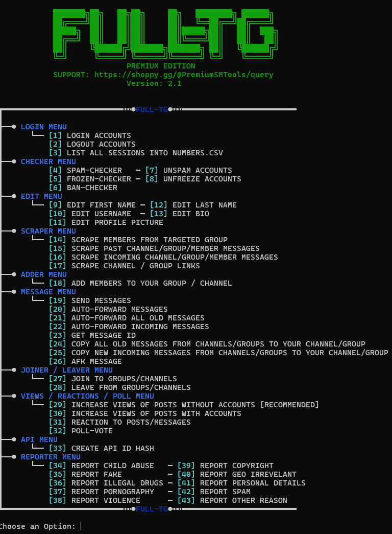This screenshot has width=392, height=534.
Task: Click option '[9] EDIT FIRST NAME'
Action: pyautogui.click(x=92, y=205)
